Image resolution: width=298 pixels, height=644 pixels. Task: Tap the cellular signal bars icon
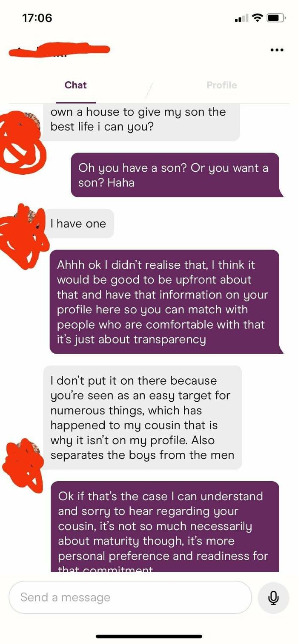point(242,18)
